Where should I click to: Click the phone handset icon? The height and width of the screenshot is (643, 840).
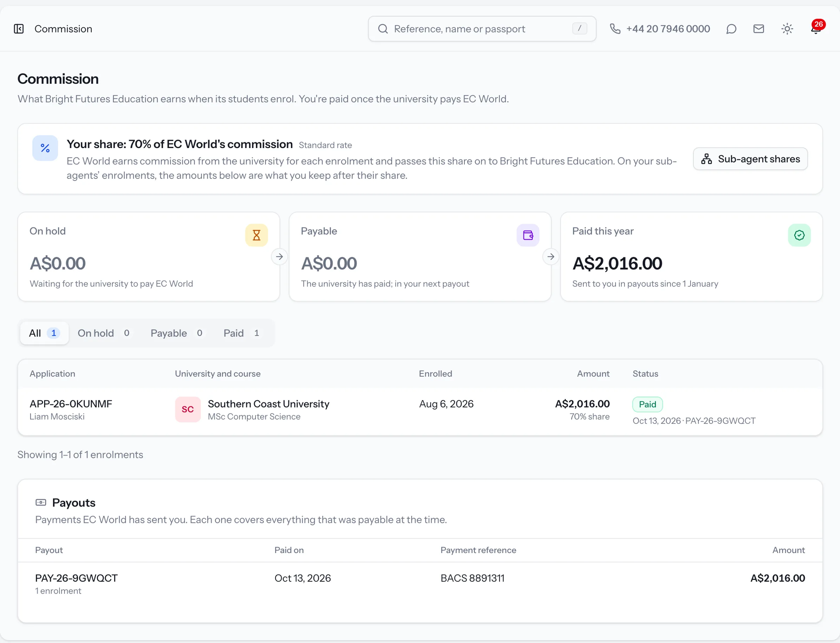coord(615,29)
